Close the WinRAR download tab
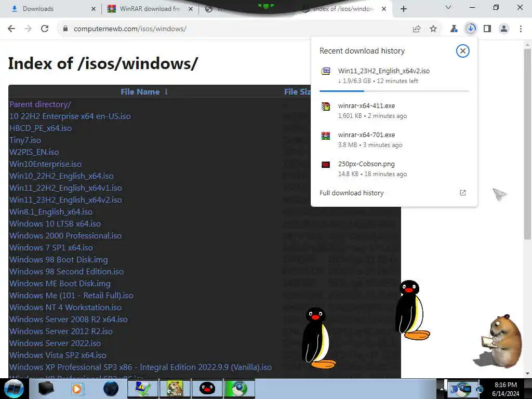 click(x=191, y=9)
